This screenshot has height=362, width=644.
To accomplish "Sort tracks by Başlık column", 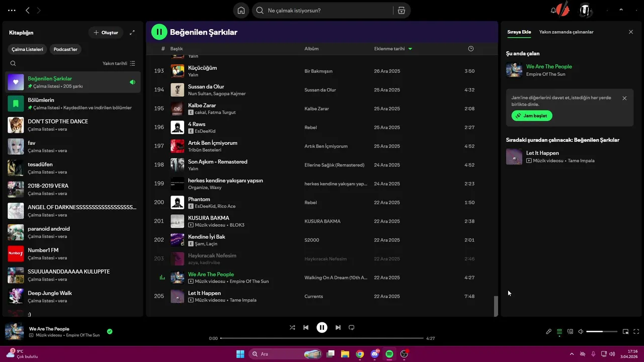I will (x=177, y=49).
